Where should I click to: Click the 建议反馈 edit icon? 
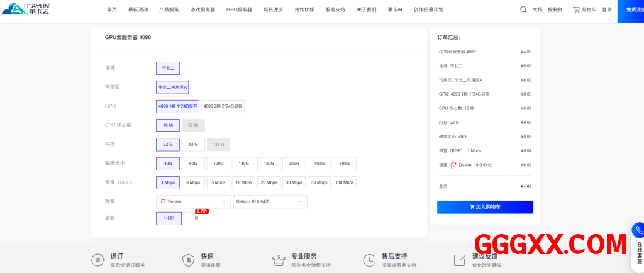click(460, 260)
